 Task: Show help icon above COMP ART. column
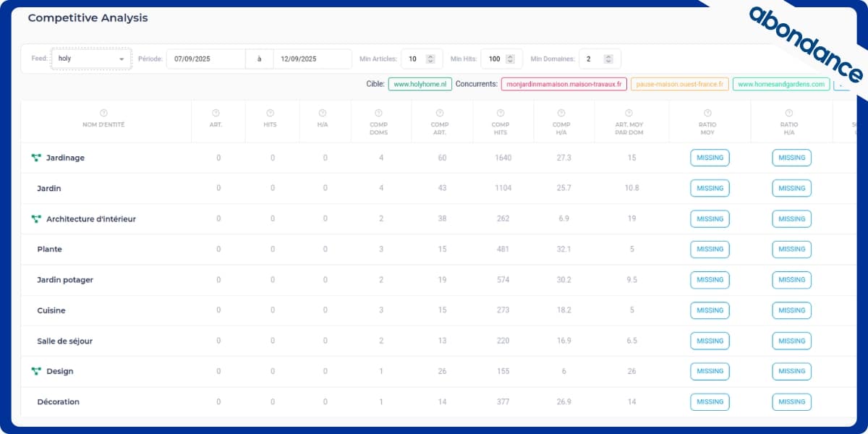pos(440,113)
